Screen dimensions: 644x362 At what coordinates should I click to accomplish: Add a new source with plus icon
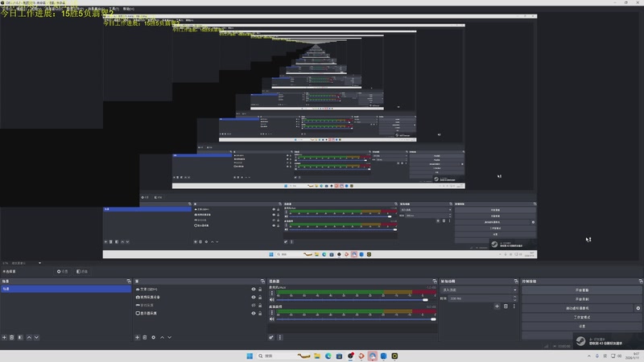[x=137, y=337]
